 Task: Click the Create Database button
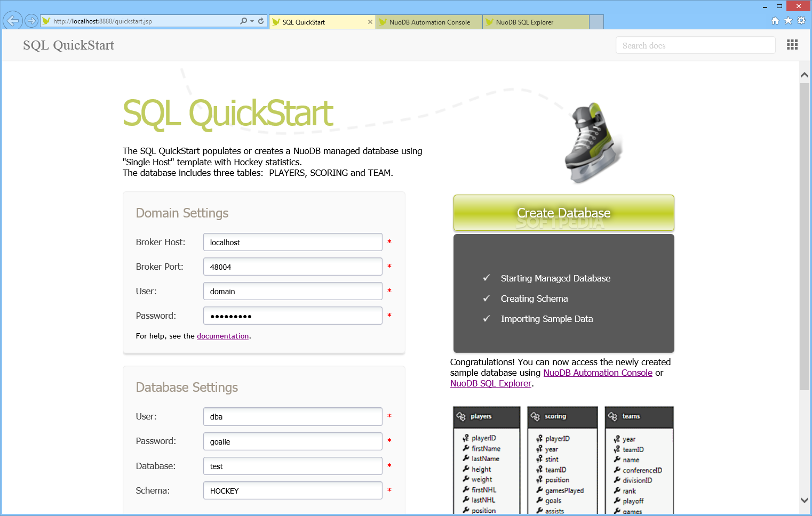tap(564, 213)
